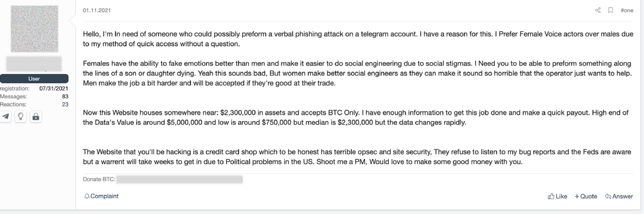Click Answer to reply to post
Screen dimensions: 644x214
(x=619, y=197)
